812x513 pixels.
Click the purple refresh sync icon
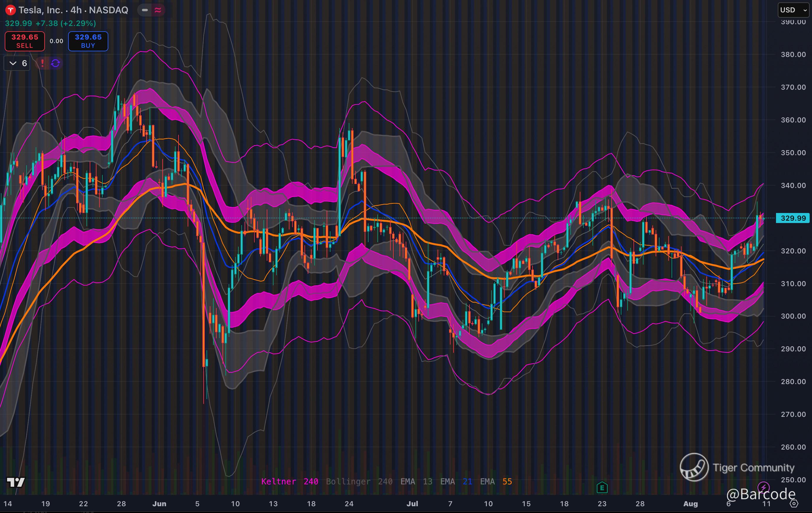[x=56, y=63]
